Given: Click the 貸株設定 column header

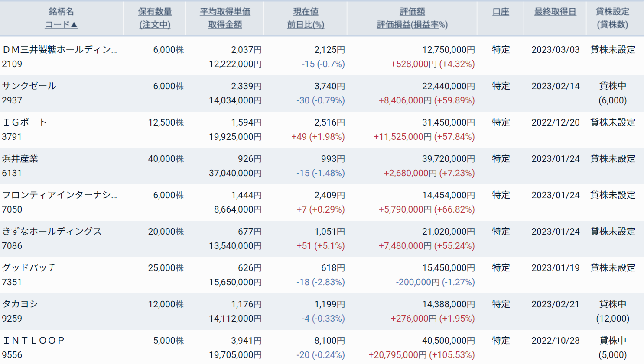Looking at the screenshot, I should 613,12.
